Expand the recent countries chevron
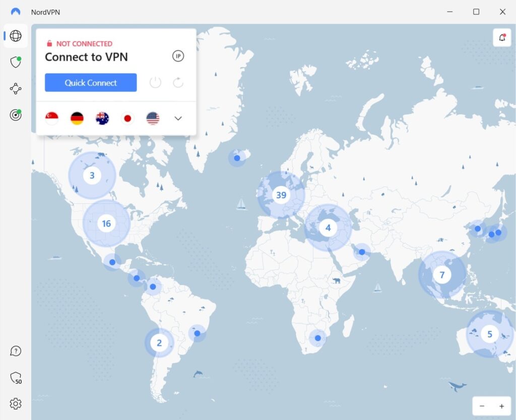Viewport: 516px width, 420px height. pos(178,118)
